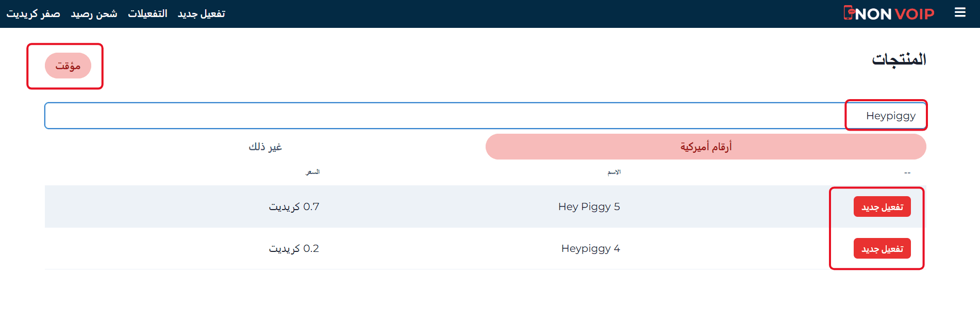This screenshot has width=980, height=334.
Task: Open شحن رصيد in top navigation
Action: click(x=94, y=14)
